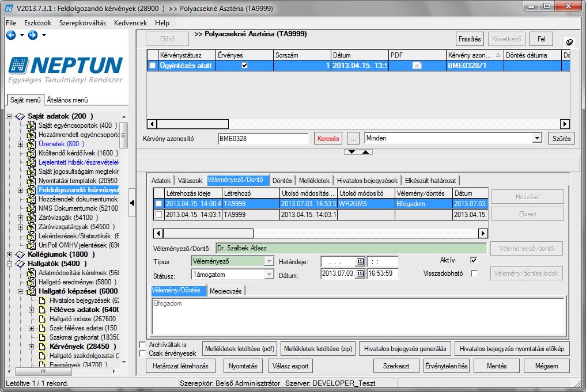Click the icon beside NMS Dokumentumok
The image size is (586, 392).
[x=31, y=208]
